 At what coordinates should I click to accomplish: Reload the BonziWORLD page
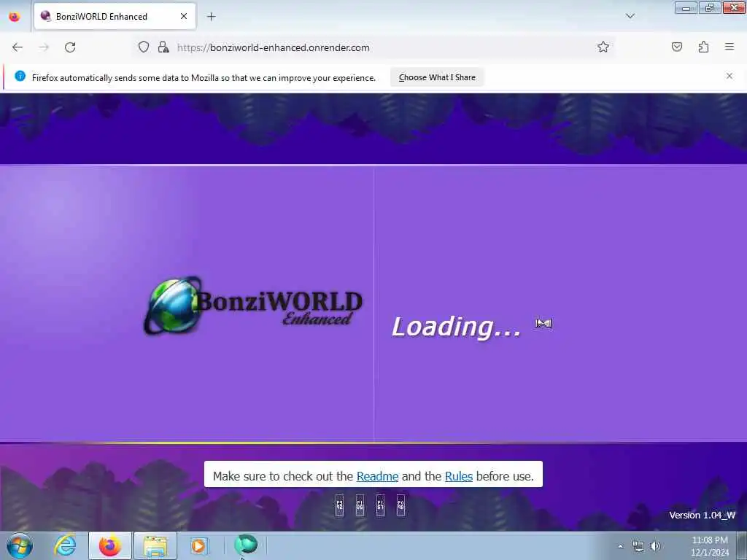pyautogui.click(x=70, y=47)
